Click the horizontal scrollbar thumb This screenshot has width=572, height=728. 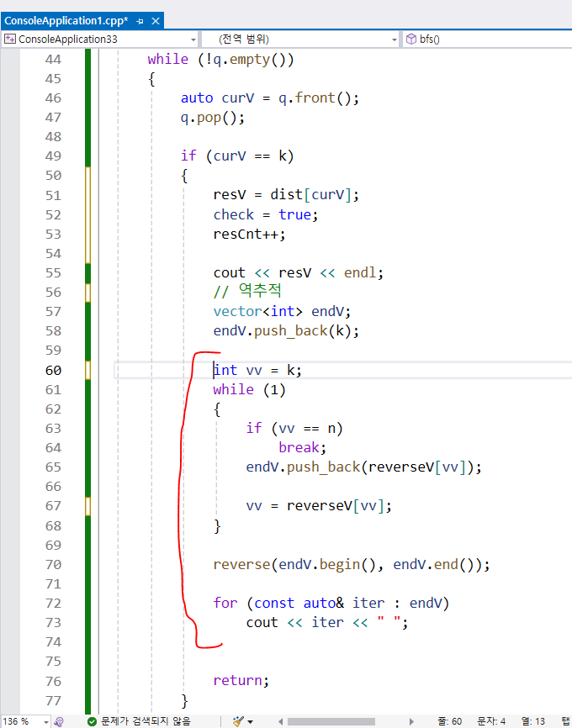(x=331, y=722)
